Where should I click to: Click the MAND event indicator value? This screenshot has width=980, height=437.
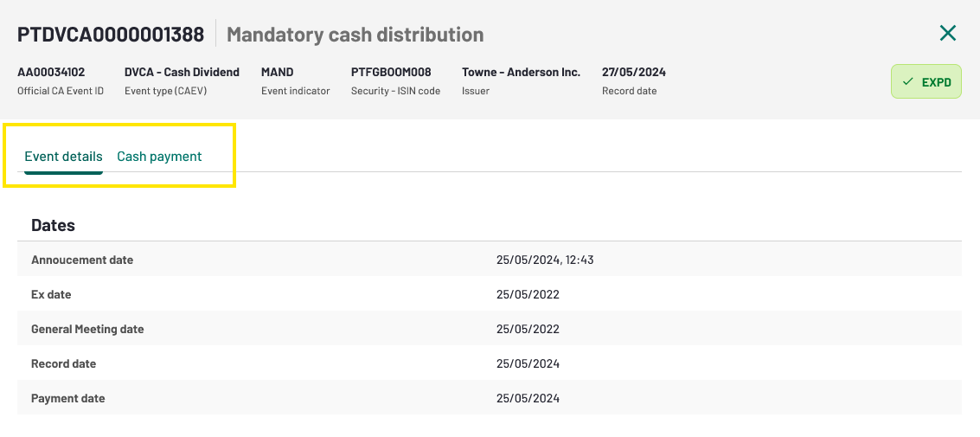click(277, 72)
